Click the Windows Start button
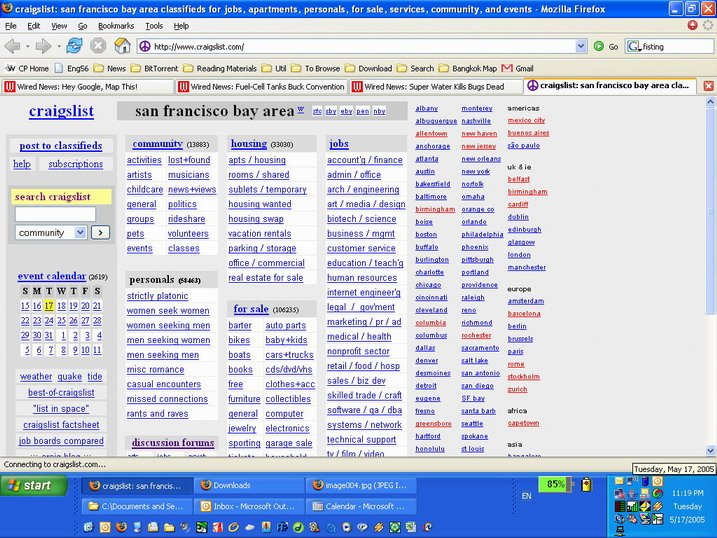The image size is (717, 538). 35,485
